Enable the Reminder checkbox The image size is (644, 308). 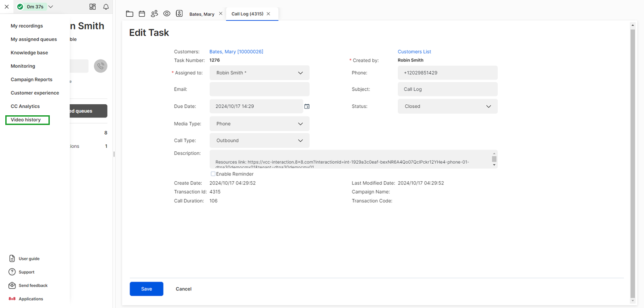(x=213, y=174)
